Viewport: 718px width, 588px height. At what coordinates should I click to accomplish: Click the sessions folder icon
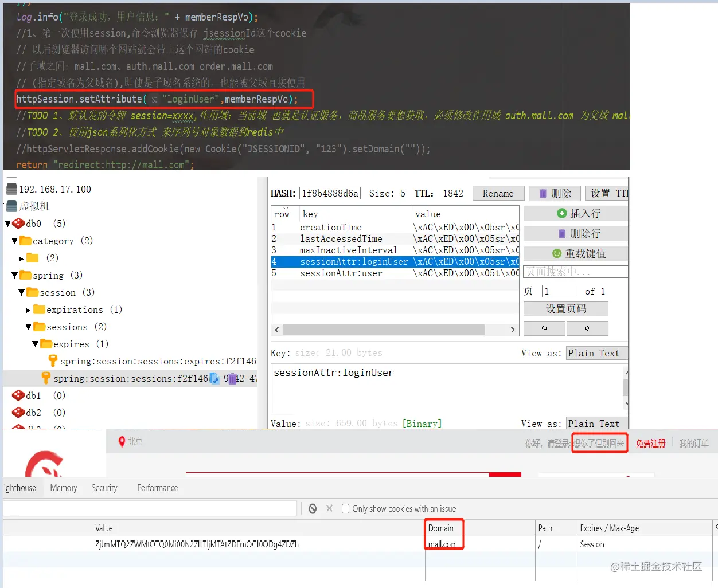coord(39,327)
